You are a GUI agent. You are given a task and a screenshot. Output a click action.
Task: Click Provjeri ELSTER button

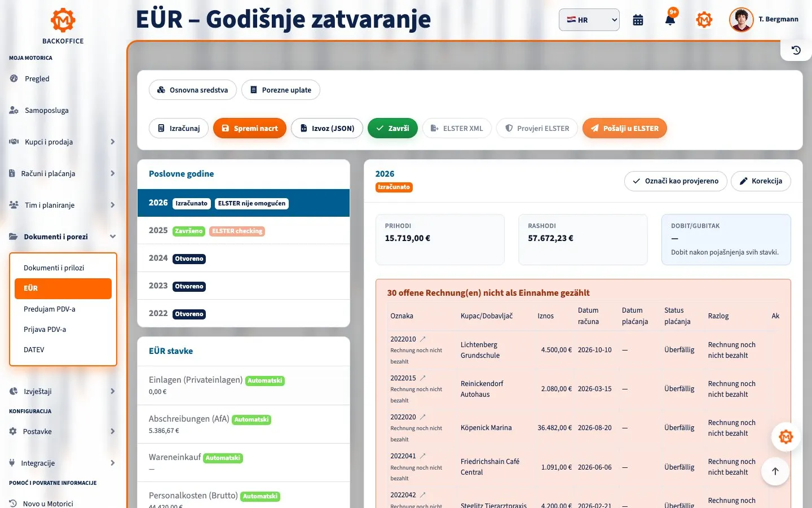click(x=537, y=128)
